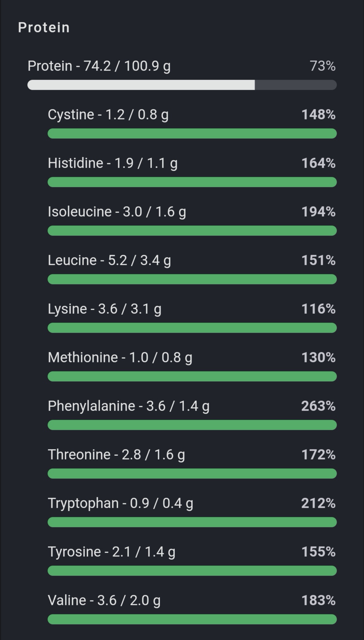Tap the Phenylalanine 3.6 / 1.4 g label

point(128,406)
